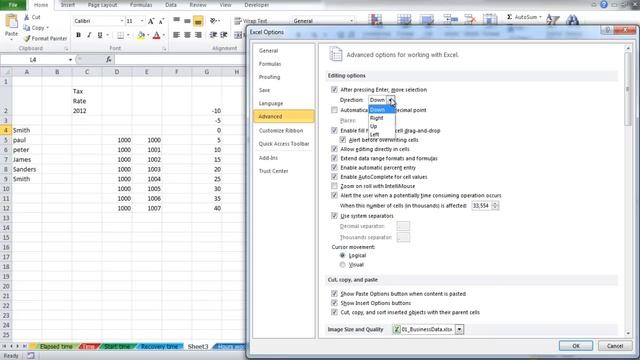Choose Up in the Direction dropdown list
The width and height of the screenshot is (640, 360).
pyautogui.click(x=382, y=126)
